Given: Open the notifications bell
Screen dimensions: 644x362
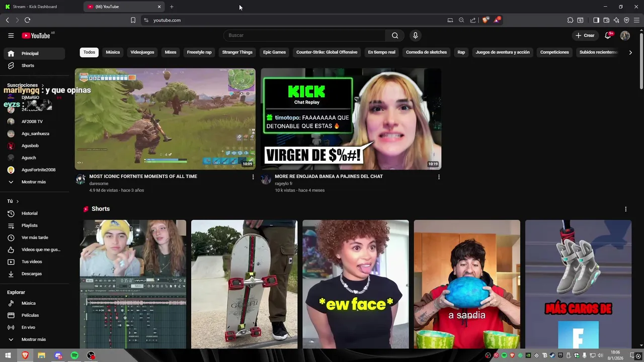Looking at the screenshot, I should 608,35.
